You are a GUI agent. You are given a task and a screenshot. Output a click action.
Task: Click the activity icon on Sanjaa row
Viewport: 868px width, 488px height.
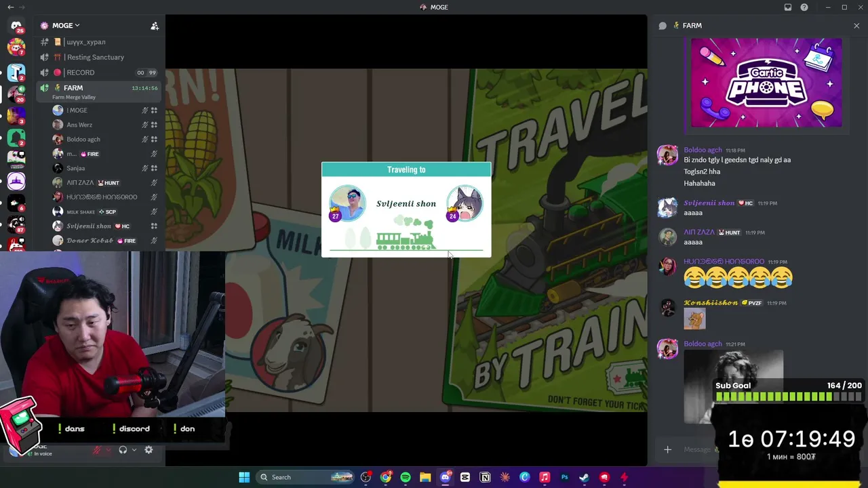pos(154,168)
